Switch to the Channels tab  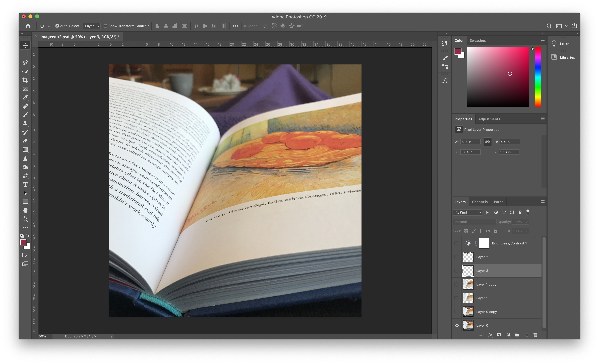click(x=479, y=202)
